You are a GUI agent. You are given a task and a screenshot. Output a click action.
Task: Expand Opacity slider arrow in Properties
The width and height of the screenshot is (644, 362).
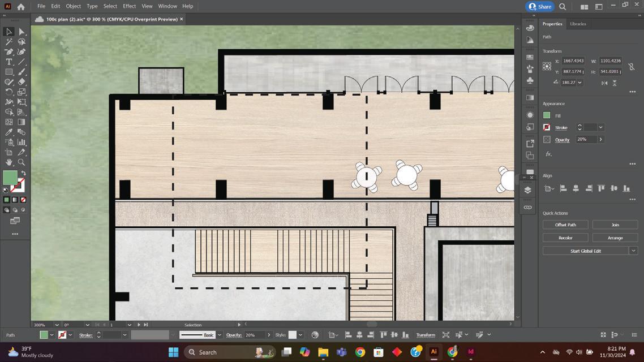601,140
